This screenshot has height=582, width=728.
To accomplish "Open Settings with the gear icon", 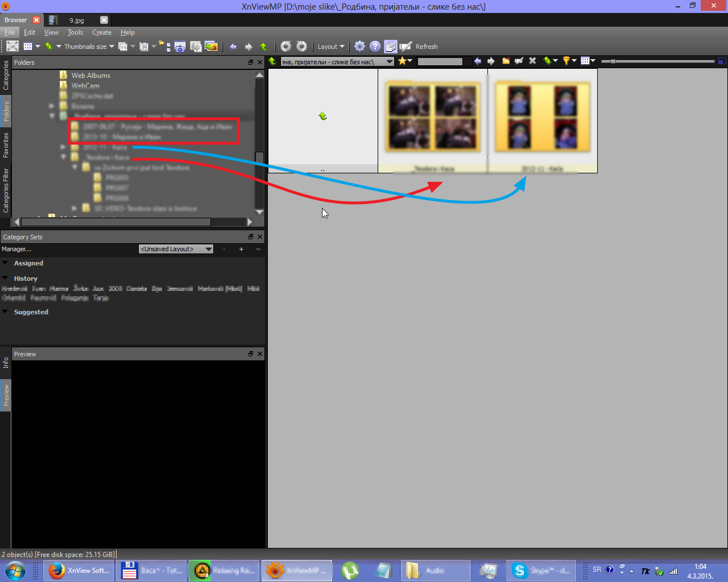I will [x=359, y=46].
